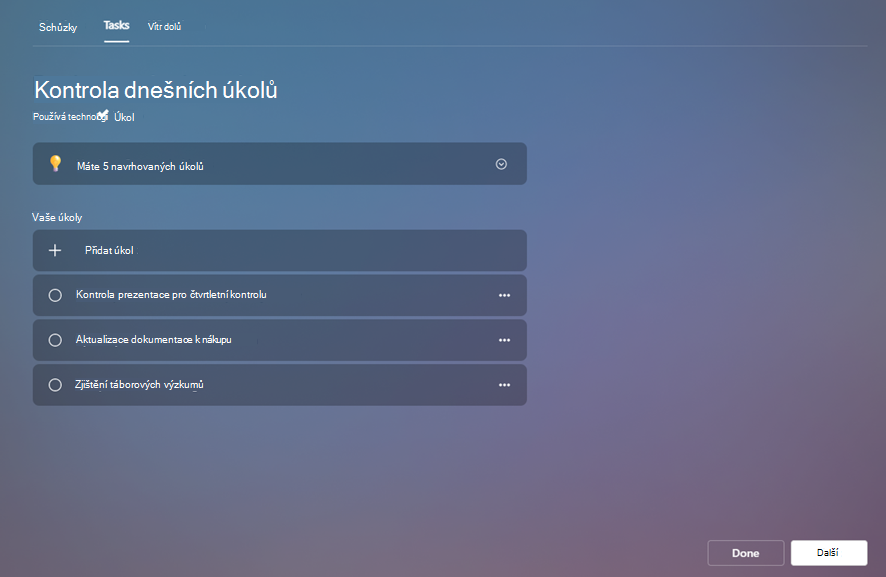This screenshot has height=577, width=886.
Task: Click 'Máte 5 navrhovaných úkolů' text
Action: coord(140,166)
